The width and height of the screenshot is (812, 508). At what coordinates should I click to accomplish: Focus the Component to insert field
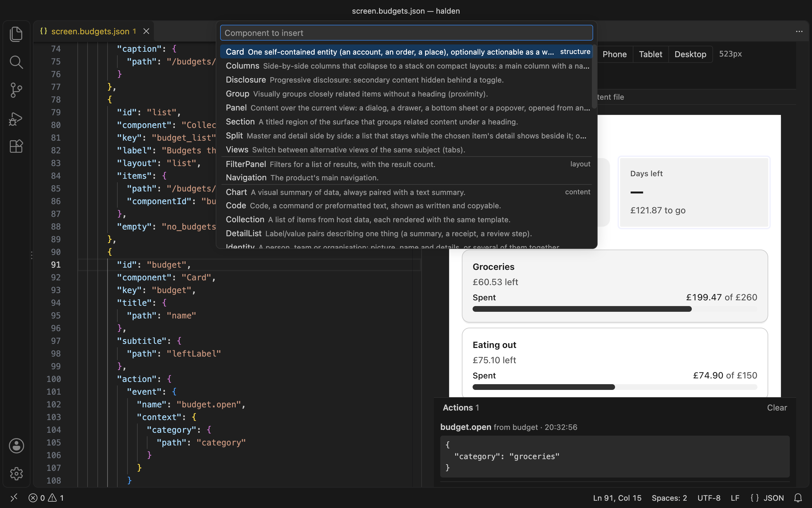click(406, 33)
